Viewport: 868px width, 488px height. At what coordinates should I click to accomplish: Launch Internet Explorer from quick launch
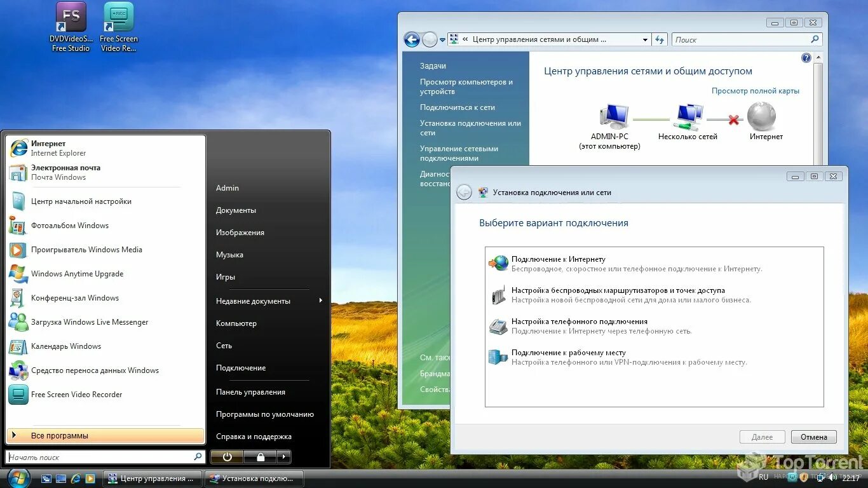76,478
